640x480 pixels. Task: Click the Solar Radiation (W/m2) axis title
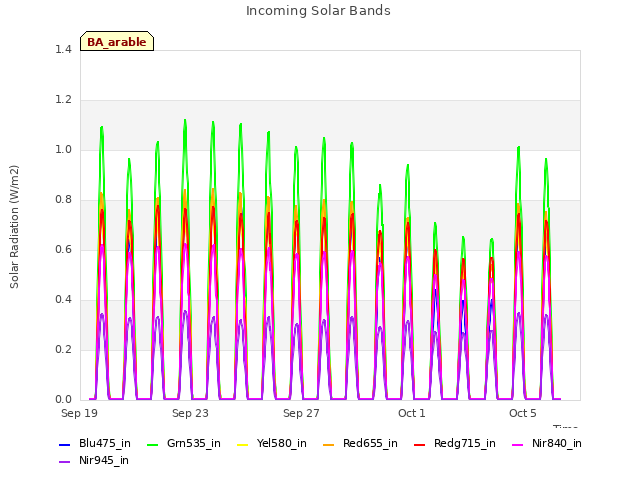tap(14, 227)
